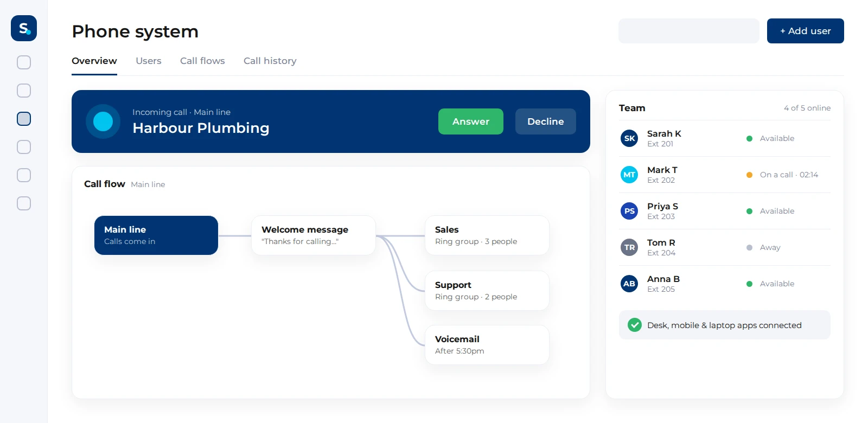The height and width of the screenshot is (423, 868).
Task: Click the "Away" status for Tom R
Action: coord(770,247)
